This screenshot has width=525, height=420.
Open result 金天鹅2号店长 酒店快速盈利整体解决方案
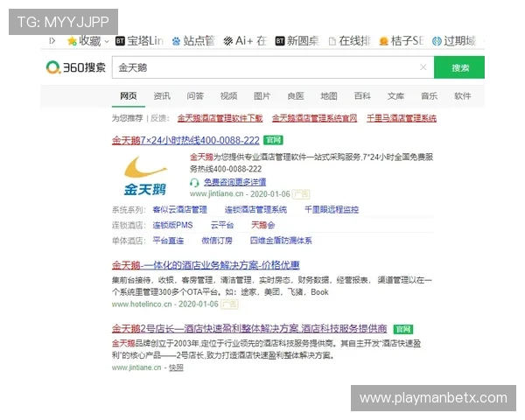(249, 329)
